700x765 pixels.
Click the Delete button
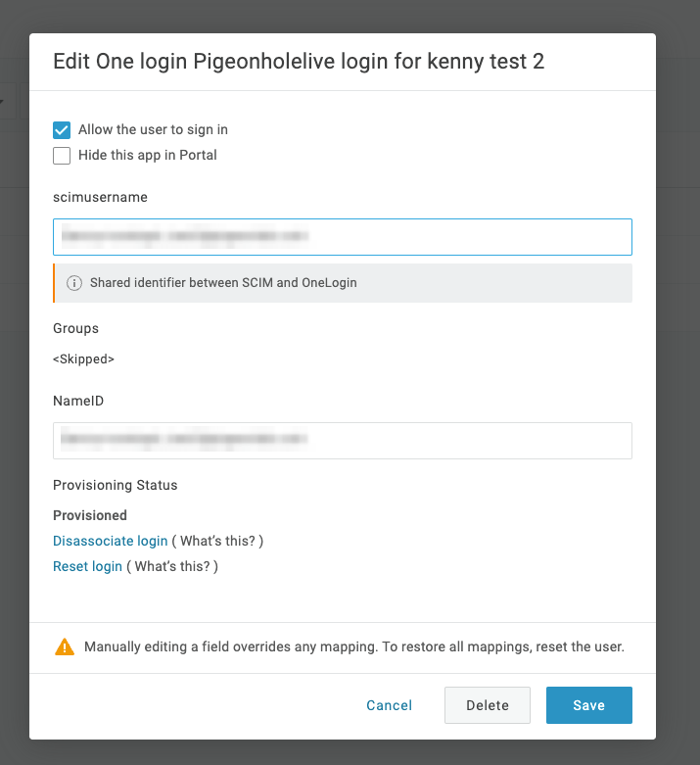pos(488,705)
